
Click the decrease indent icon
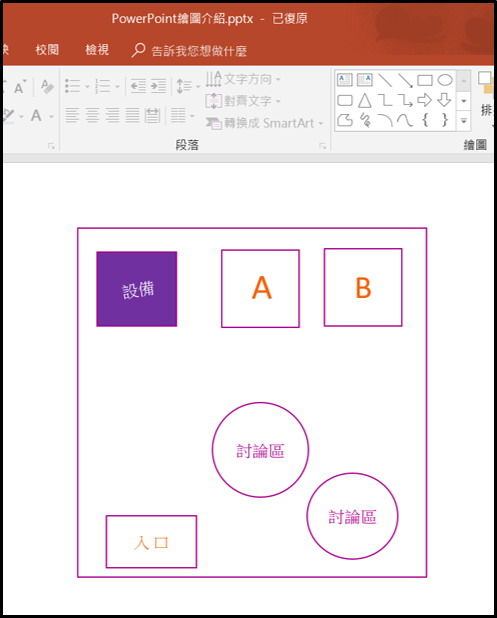(138, 86)
